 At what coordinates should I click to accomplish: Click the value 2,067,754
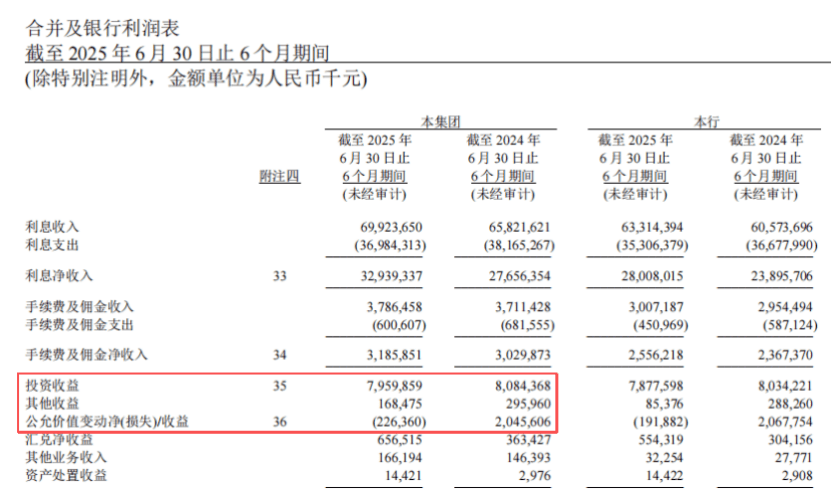[785, 422]
